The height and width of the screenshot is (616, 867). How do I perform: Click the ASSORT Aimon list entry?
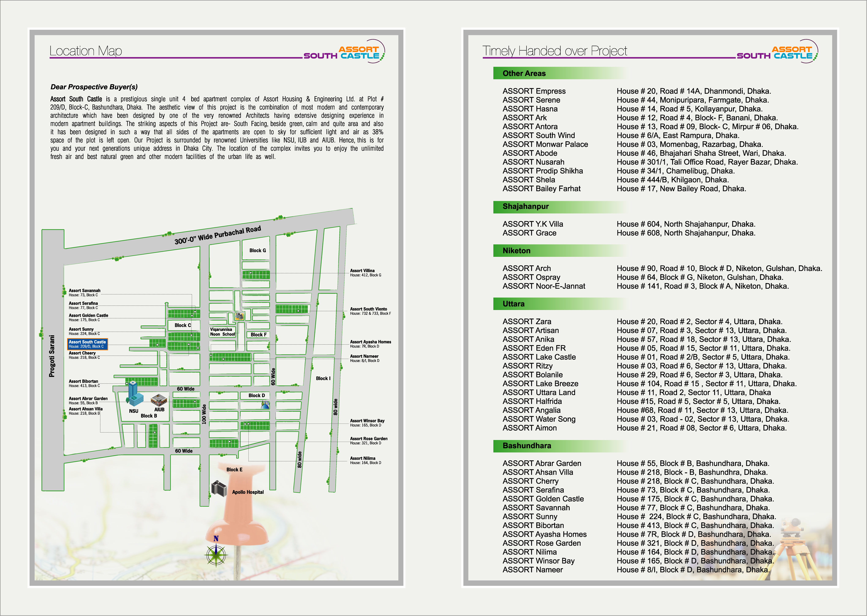pyautogui.click(x=530, y=428)
